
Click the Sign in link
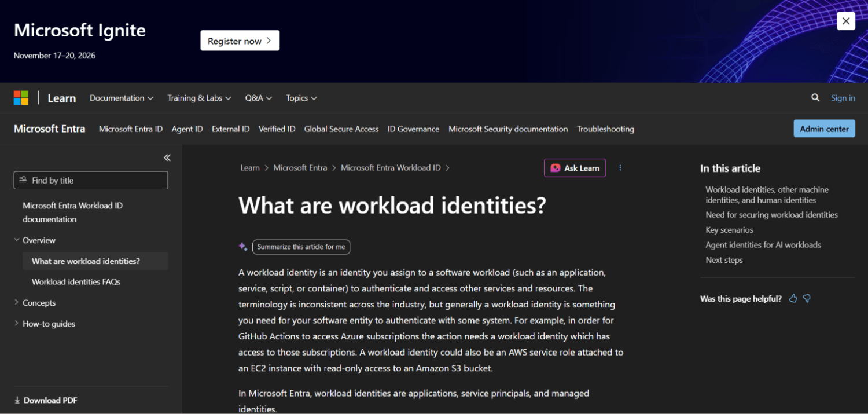(x=843, y=98)
